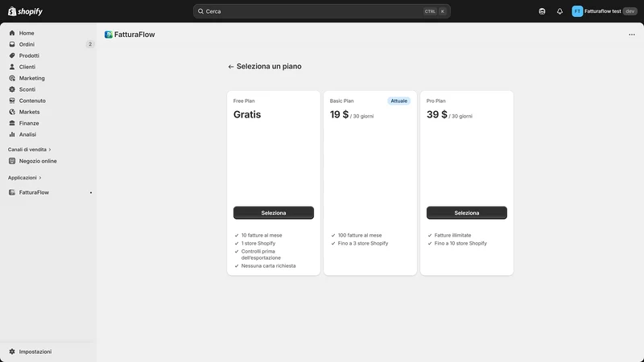Click the Contenuto icon
This screenshot has width=644, height=362.
12,101
